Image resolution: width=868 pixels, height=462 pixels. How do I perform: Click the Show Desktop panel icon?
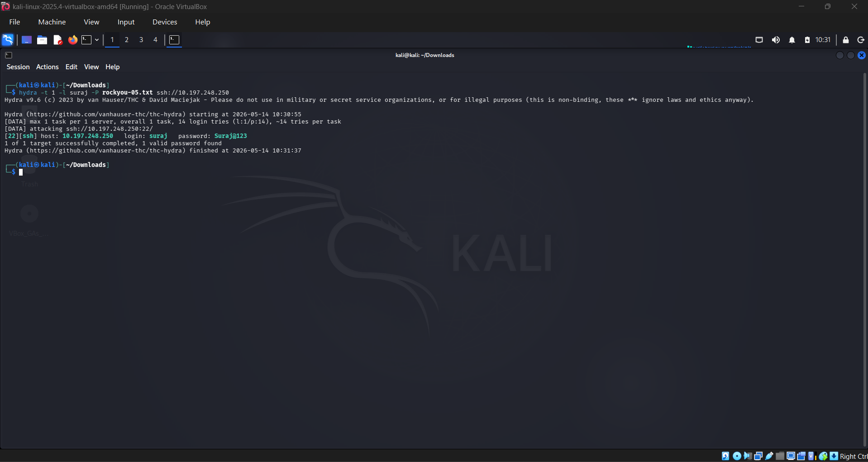27,40
